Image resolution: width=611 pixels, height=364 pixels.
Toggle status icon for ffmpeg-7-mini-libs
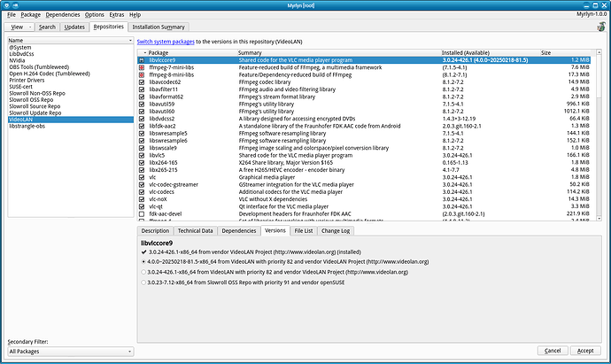[142, 67]
